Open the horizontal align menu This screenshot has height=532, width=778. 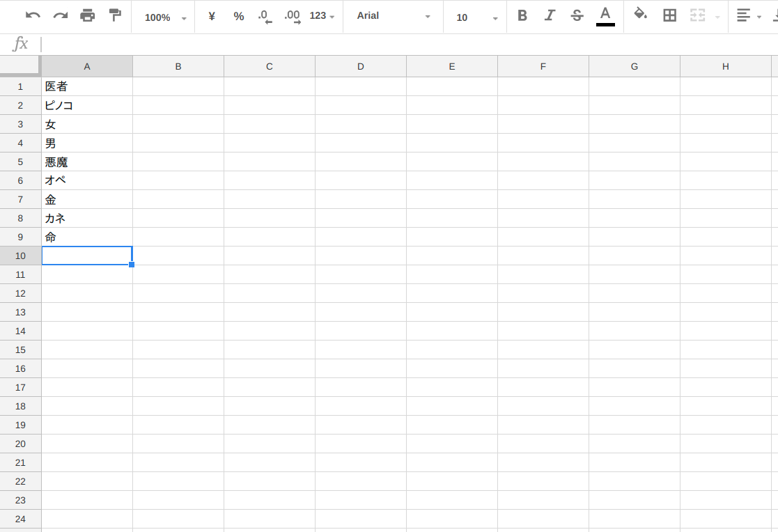pyautogui.click(x=748, y=16)
